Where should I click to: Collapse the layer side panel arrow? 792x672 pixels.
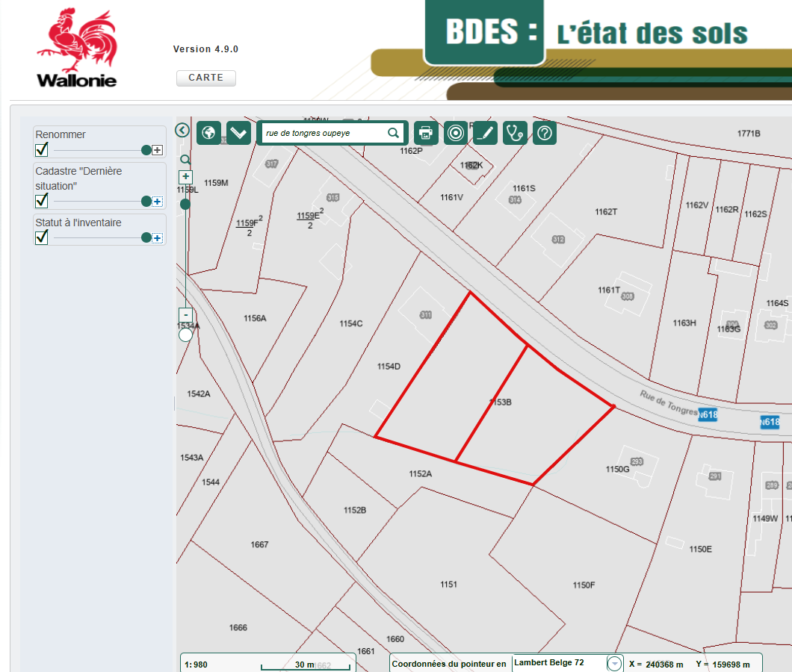point(182,130)
